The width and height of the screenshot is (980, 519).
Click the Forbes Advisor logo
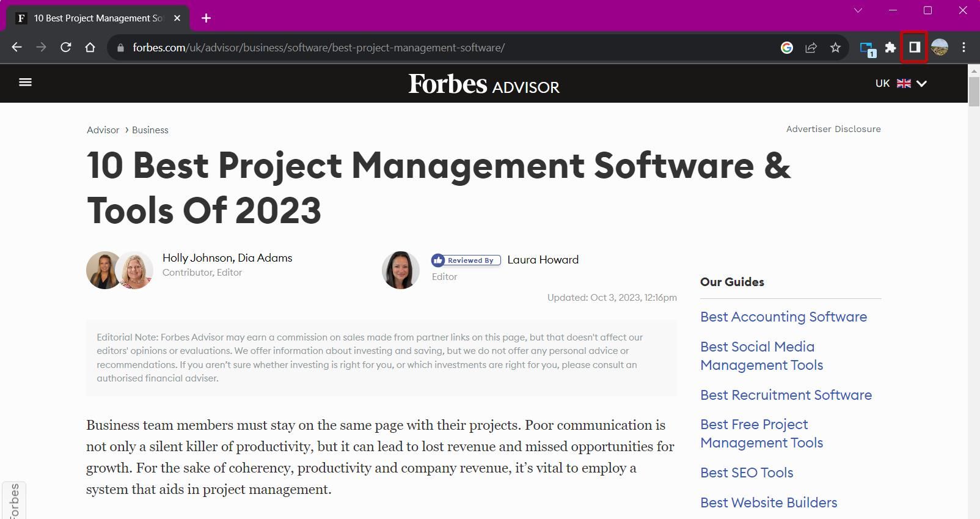point(483,84)
